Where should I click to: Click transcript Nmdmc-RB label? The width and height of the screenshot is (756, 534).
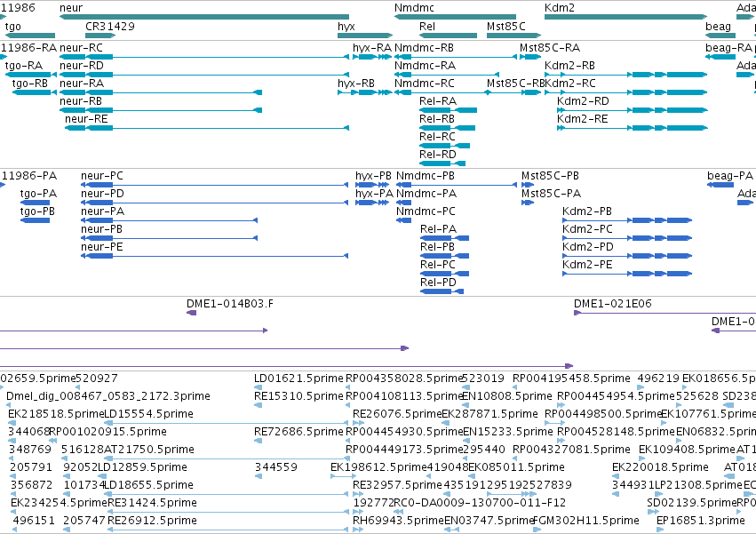[424, 48]
